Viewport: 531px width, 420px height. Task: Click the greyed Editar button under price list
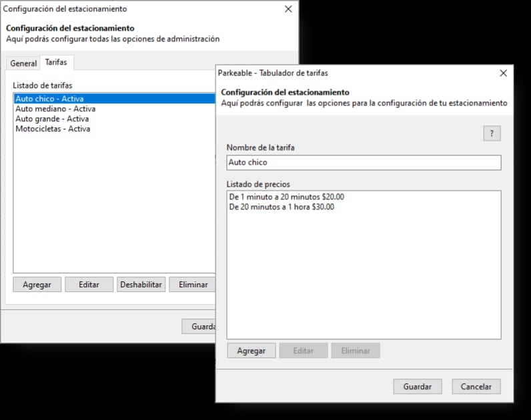pyautogui.click(x=304, y=351)
